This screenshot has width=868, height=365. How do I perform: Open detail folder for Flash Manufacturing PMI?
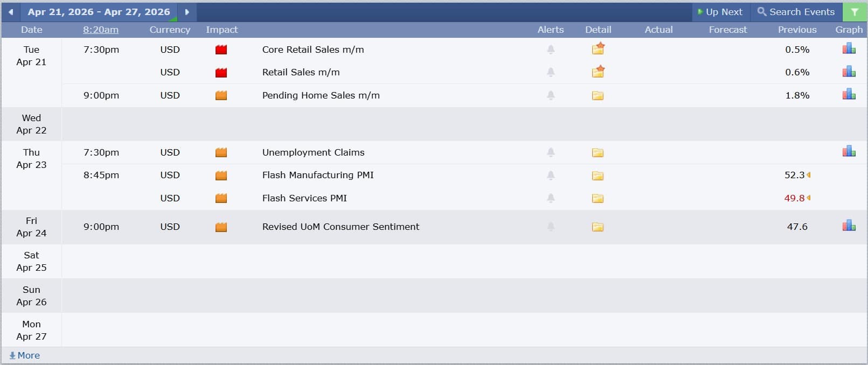tap(598, 176)
